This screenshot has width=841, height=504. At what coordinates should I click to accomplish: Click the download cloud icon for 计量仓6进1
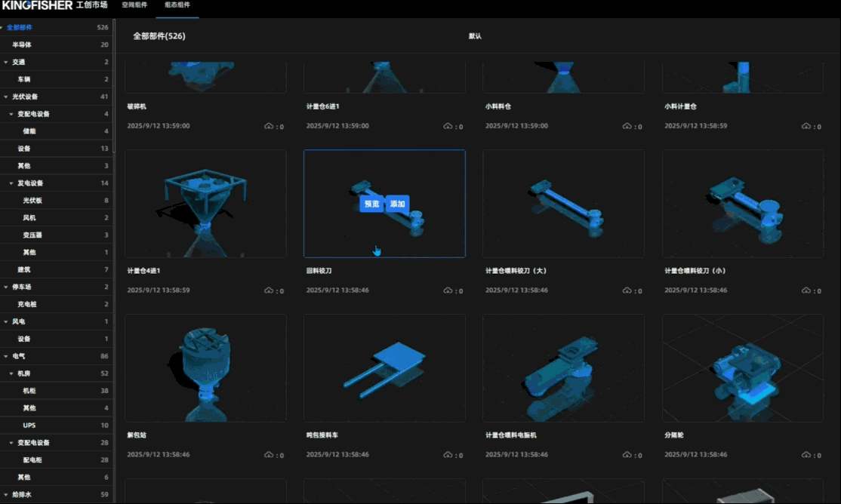[448, 126]
